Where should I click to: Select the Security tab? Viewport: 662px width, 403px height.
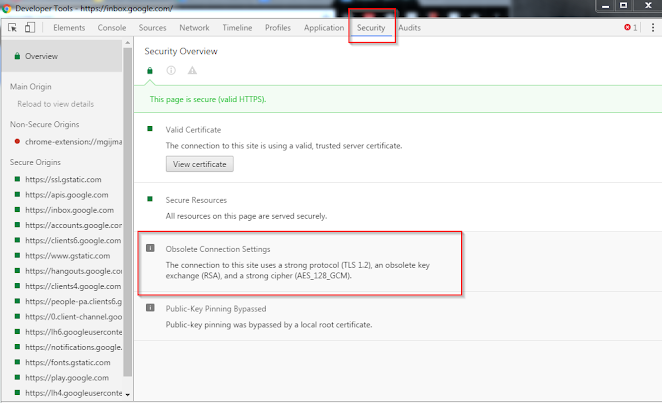coord(371,28)
